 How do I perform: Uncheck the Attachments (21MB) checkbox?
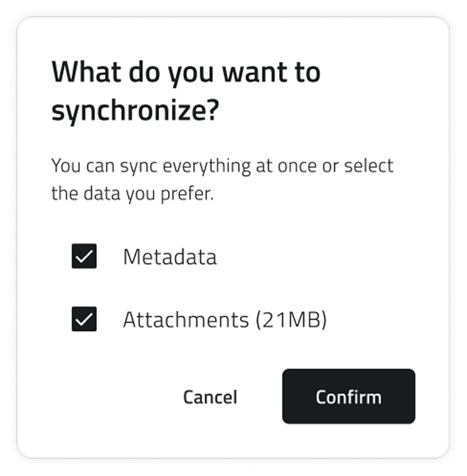click(x=84, y=319)
